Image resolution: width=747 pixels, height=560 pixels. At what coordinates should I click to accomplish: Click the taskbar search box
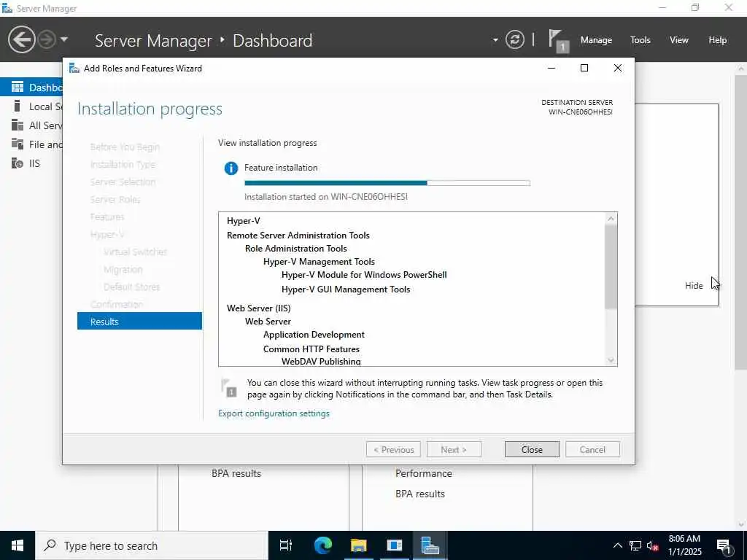point(152,545)
